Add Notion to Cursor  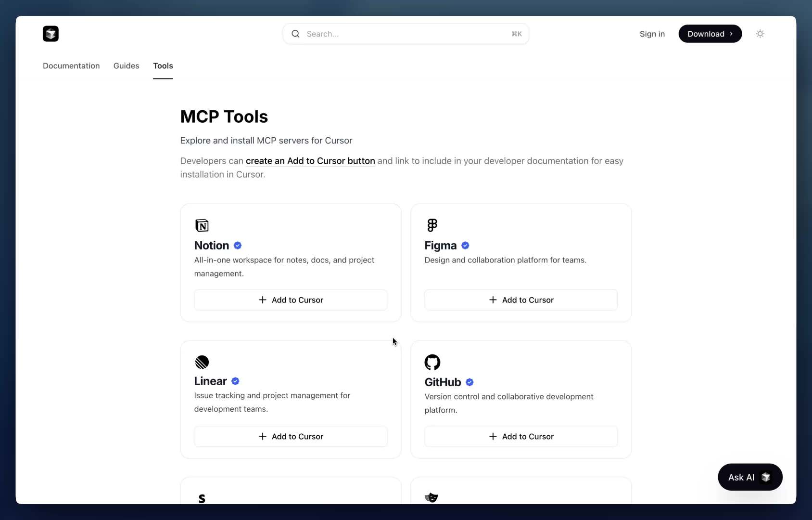point(291,300)
